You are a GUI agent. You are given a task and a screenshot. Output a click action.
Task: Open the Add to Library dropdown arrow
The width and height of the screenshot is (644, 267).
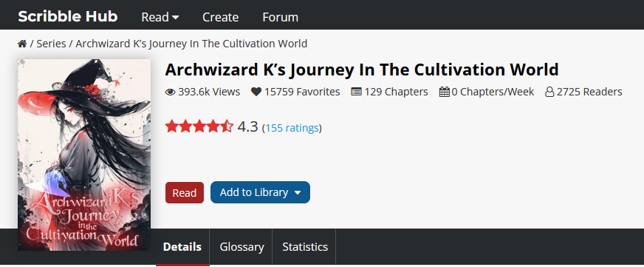[x=298, y=192]
